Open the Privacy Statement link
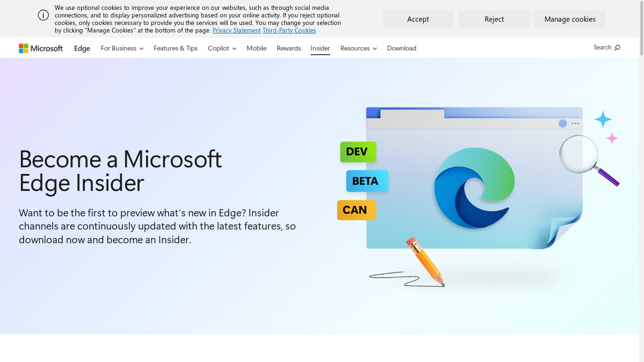The height and width of the screenshot is (362, 644). (x=237, y=30)
